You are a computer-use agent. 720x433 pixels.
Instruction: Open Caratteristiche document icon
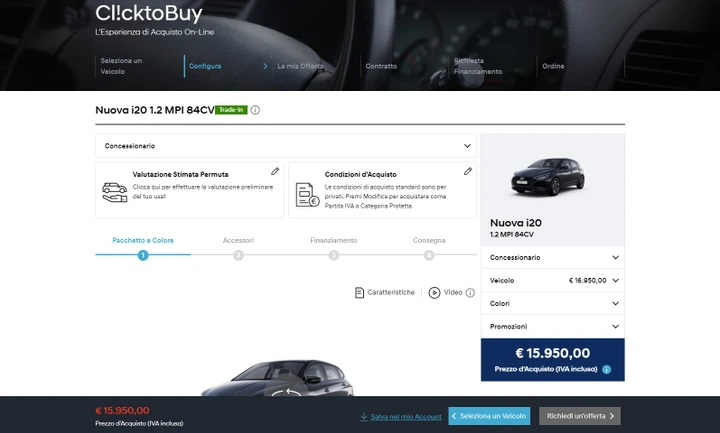pyautogui.click(x=360, y=292)
